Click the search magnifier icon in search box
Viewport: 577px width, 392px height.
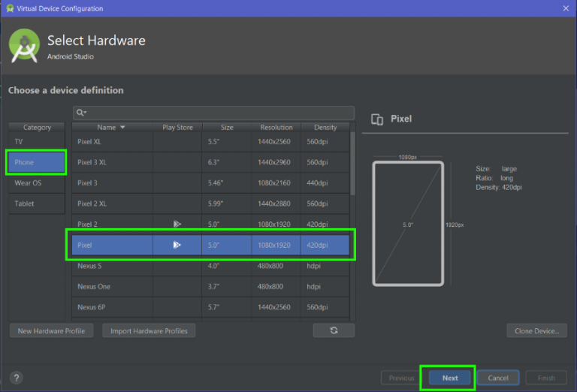pyautogui.click(x=81, y=113)
